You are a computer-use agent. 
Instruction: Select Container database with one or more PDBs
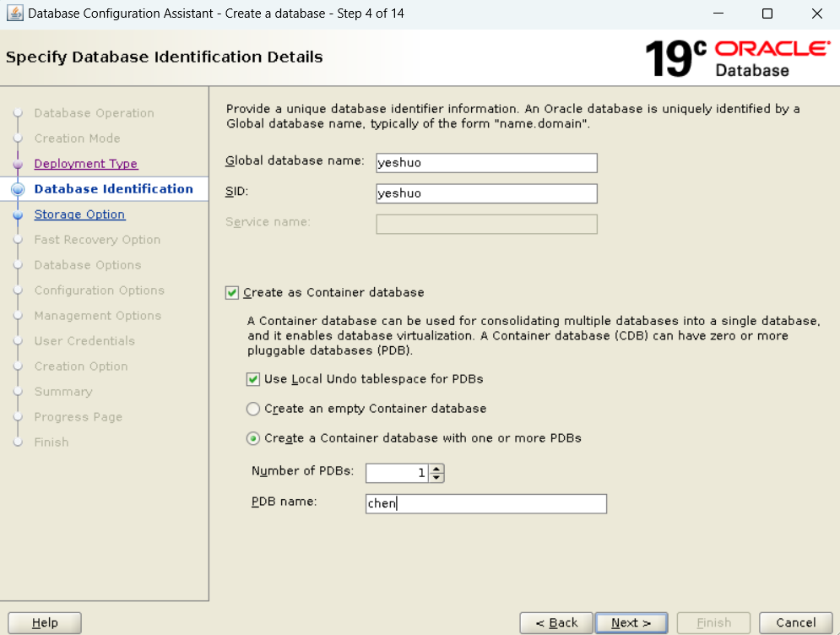pyautogui.click(x=253, y=438)
